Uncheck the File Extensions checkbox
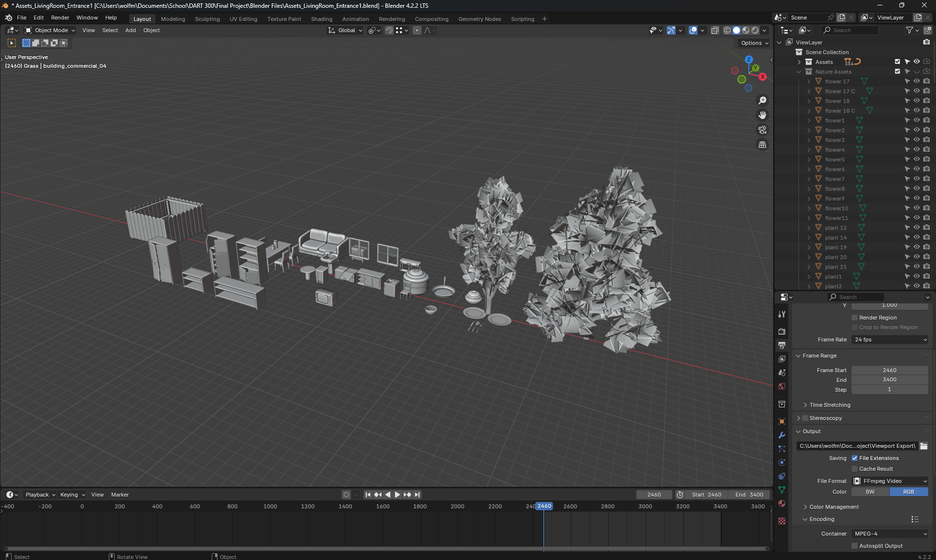 pyautogui.click(x=855, y=458)
